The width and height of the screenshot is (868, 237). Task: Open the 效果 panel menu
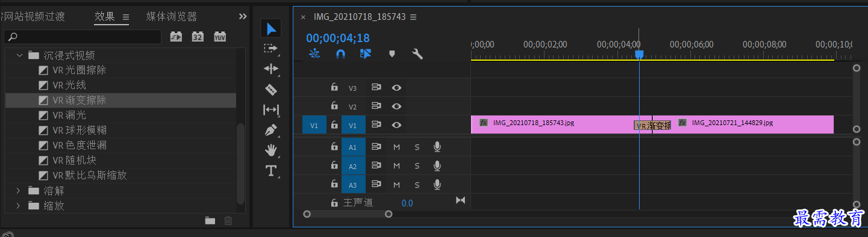[x=126, y=17]
